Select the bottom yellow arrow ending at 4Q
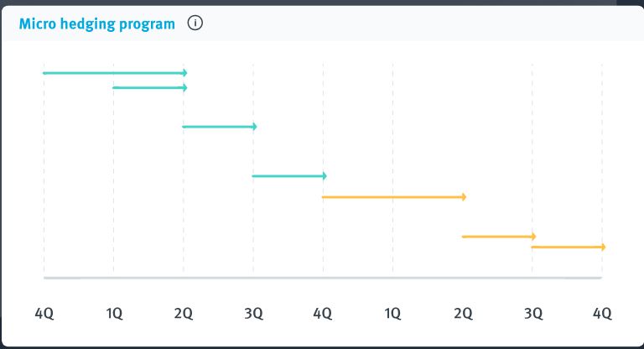 tap(568, 247)
